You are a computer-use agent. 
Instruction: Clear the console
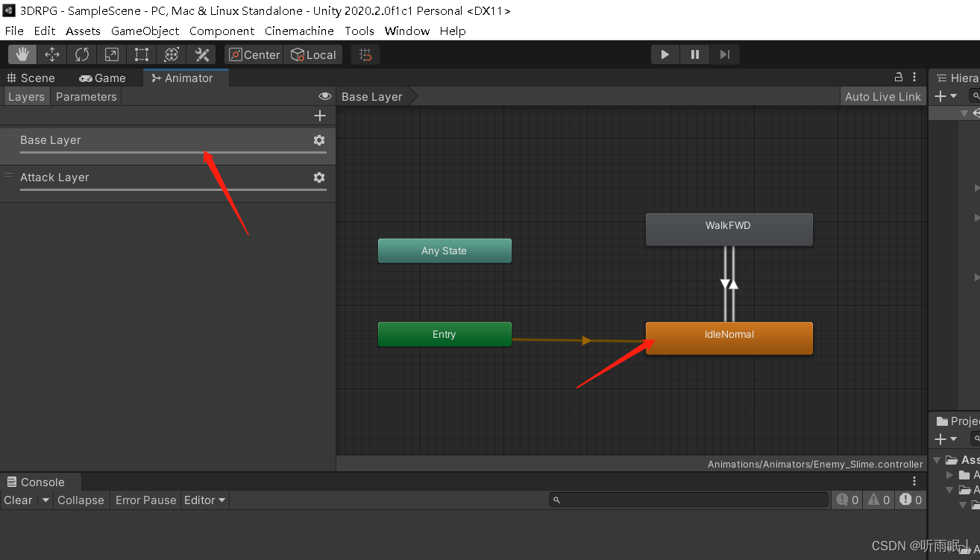(x=18, y=500)
